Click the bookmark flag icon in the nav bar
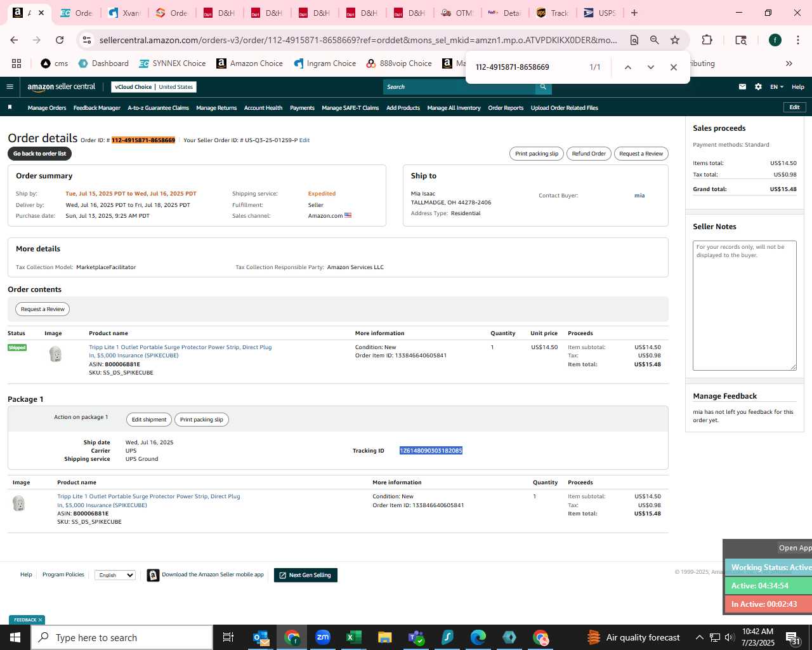This screenshot has height=650, width=812. (x=10, y=107)
